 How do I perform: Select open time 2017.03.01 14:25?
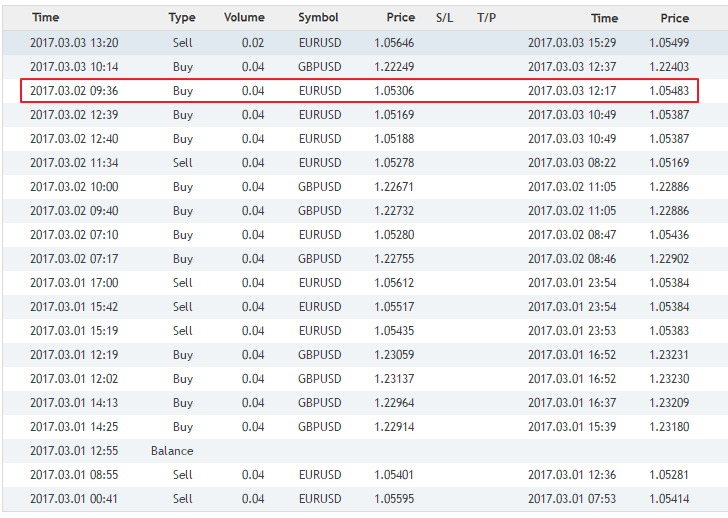point(74,427)
